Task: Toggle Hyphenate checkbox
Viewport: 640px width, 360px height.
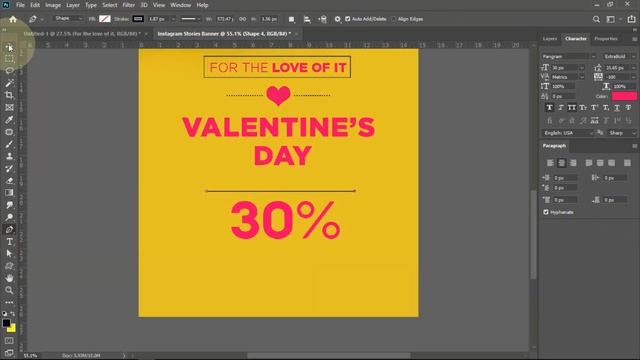Action: click(x=546, y=212)
